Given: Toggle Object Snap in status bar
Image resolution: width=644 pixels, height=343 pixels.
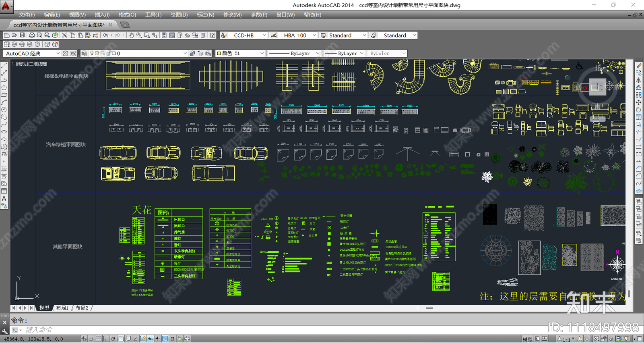Looking at the screenshot, I should pos(121,339).
